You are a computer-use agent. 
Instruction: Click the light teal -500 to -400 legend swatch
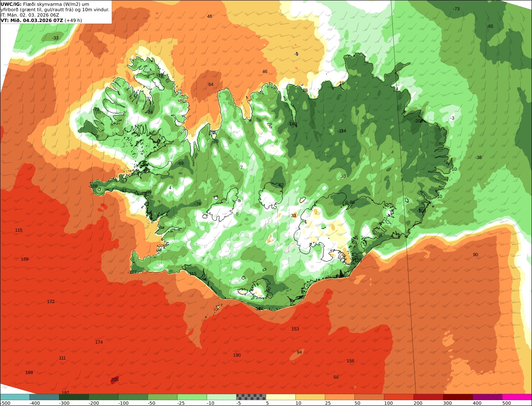pyautogui.click(x=15, y=397)
